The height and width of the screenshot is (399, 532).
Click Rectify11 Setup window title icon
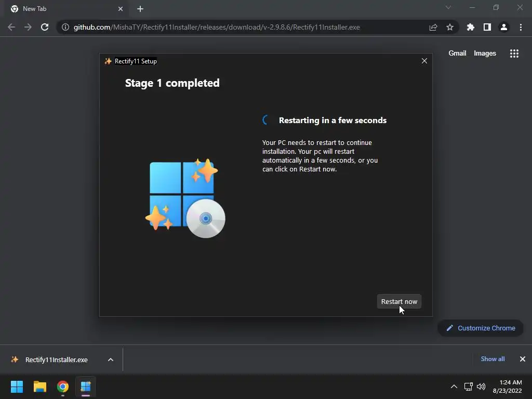(x=108, y=61)
